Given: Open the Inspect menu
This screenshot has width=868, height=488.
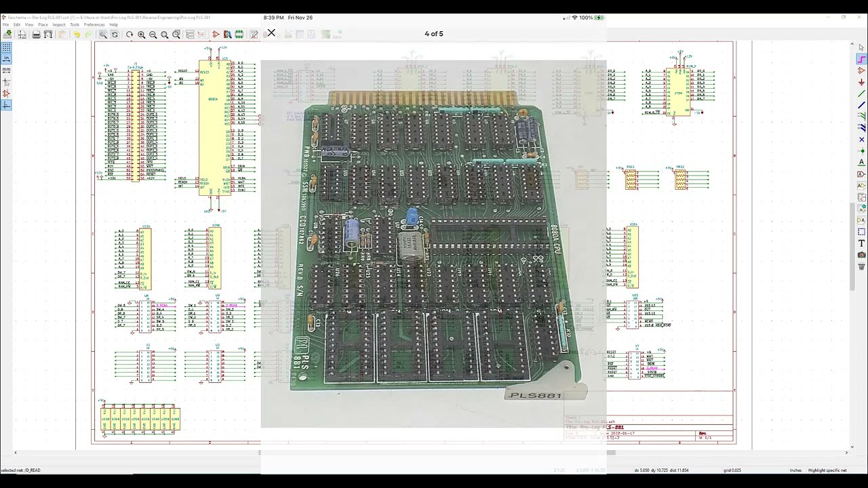Looking at the screenshot, I should (x=59, y=24).
